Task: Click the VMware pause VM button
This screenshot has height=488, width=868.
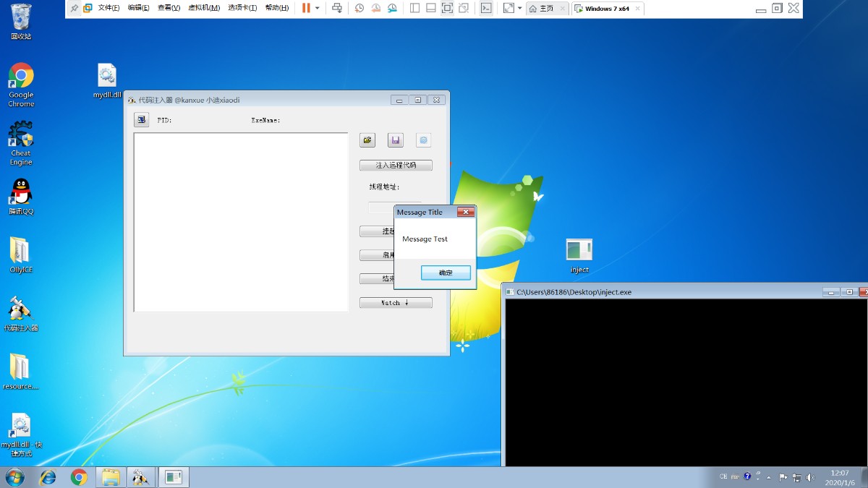Action: click(x=306, y=8)
